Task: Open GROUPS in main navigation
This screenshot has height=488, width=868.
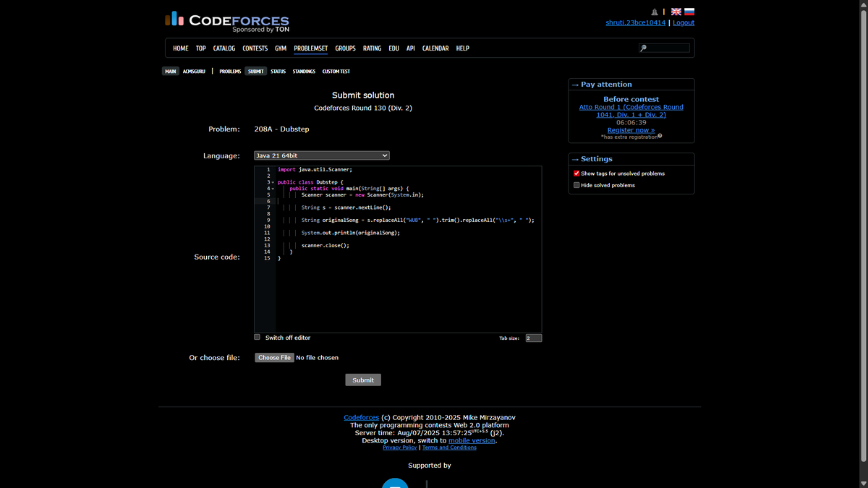Action: 345,48
